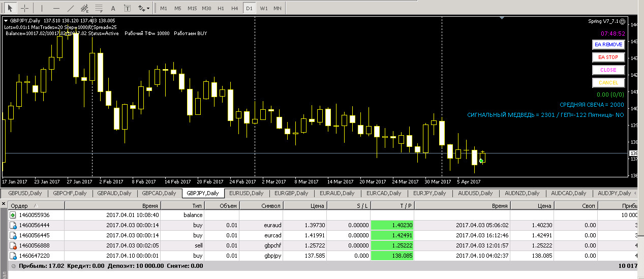Select the horizontal line drawing tool
This screenshot has height=279, width=644.
point(56,8)
